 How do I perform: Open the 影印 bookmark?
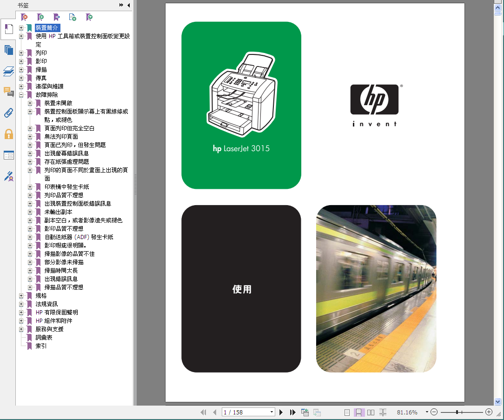pos(41,61)
